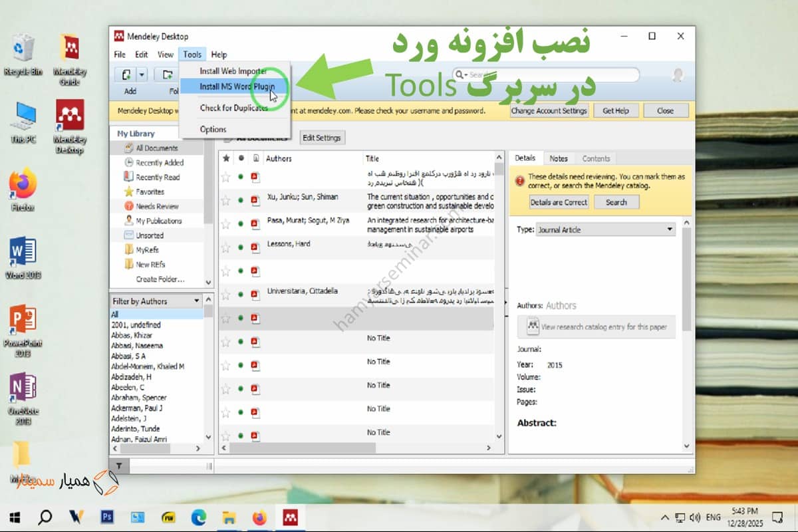
Task: Click the filter funnel icon in status bar
Action: point(118,466)
